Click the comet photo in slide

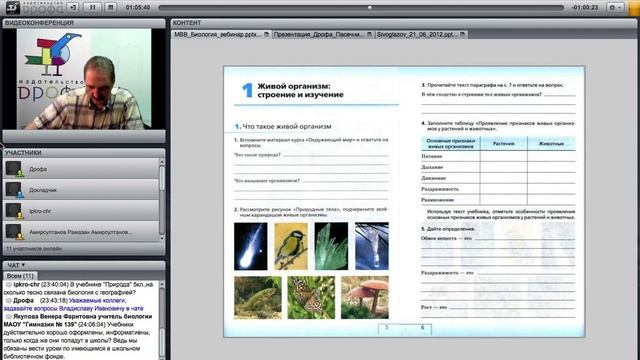tap(251, 246)
